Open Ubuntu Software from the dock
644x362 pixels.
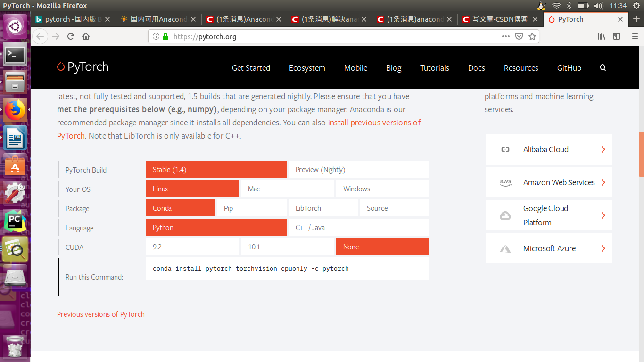point(15,166)
